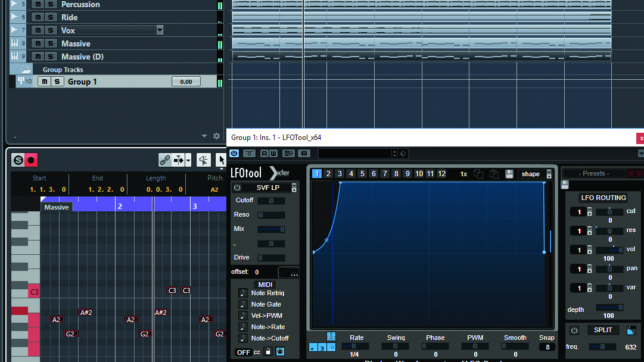Toggle the Note Retrig MIDI option
Image resolution: width=644 pixels, height=362 pixels.
(242, 293)
